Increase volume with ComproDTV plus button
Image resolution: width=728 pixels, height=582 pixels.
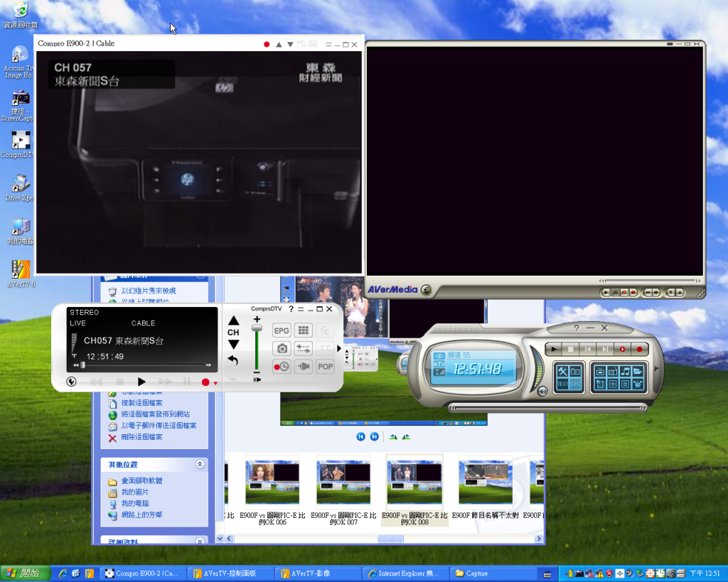[257, 319]
